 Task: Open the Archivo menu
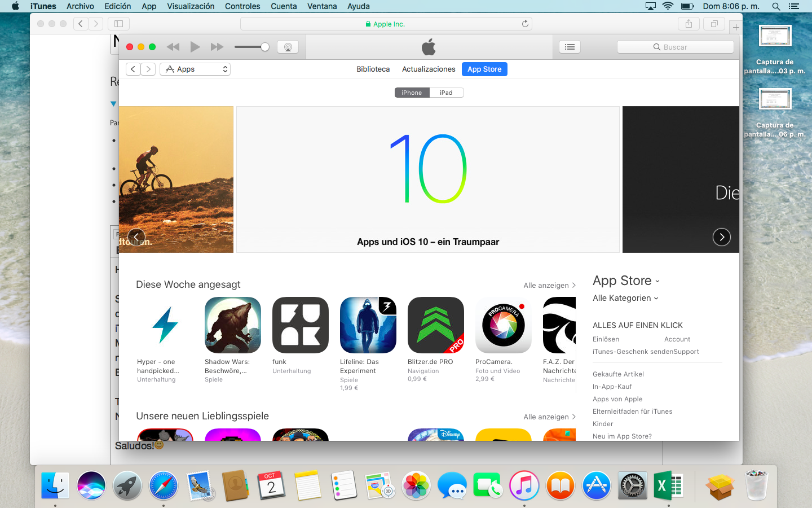[x=80, y=6]
